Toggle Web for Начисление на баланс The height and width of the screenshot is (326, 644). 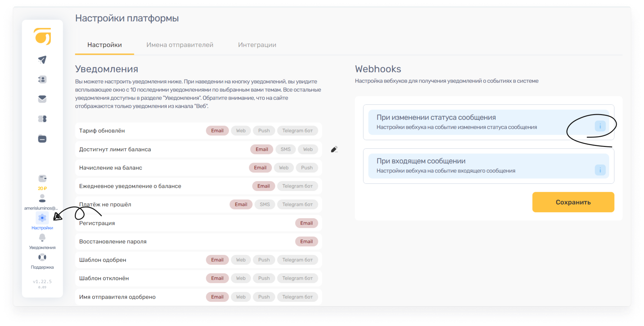(284, 168)
